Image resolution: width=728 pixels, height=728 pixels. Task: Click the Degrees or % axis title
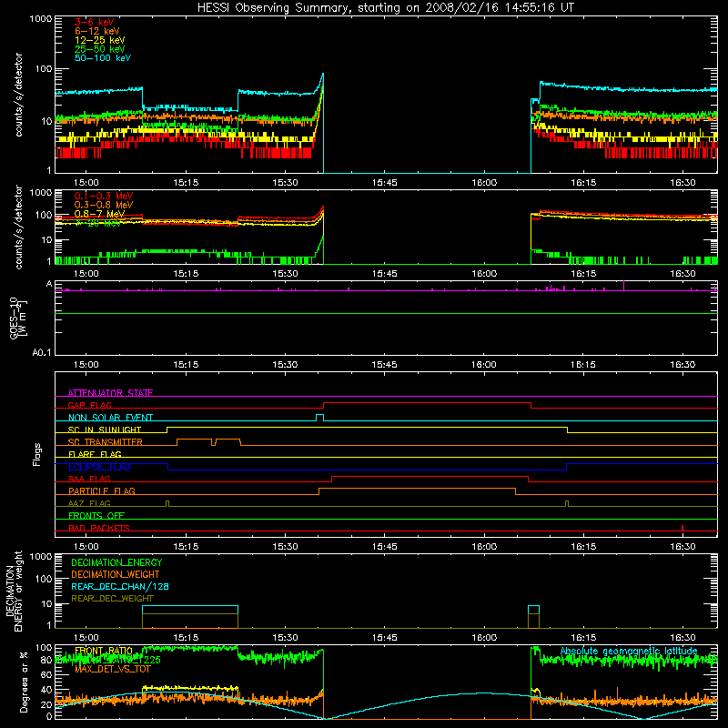(24, 682)
